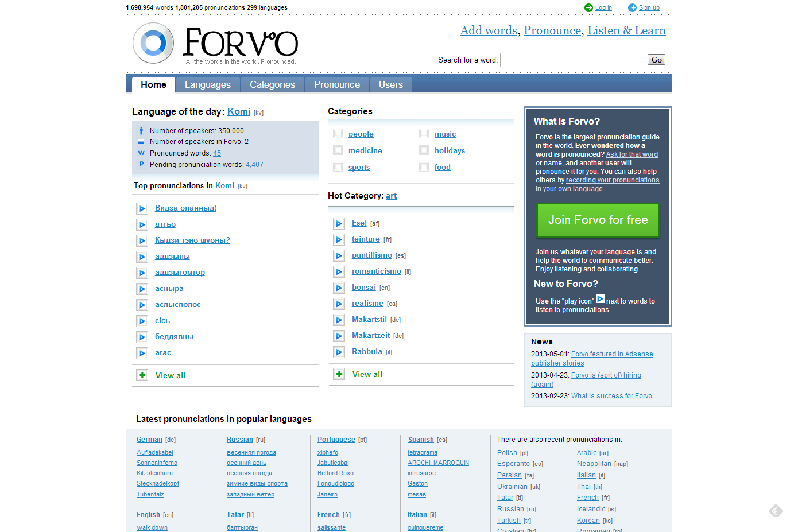
Task: Click the checkbox icon beside people
Action: (338, 134)
